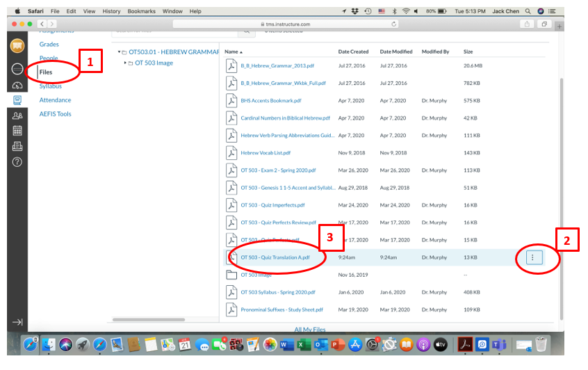Open the Bookmarks menu in menu bar
The width and height of the screenshot is (588, 370).
(141, 12)
